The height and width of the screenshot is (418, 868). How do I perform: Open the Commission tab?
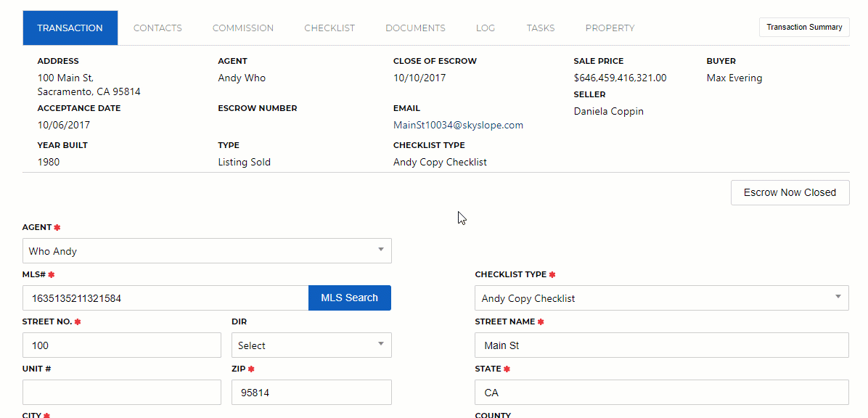pyautogui.click(x=243, y=28)
